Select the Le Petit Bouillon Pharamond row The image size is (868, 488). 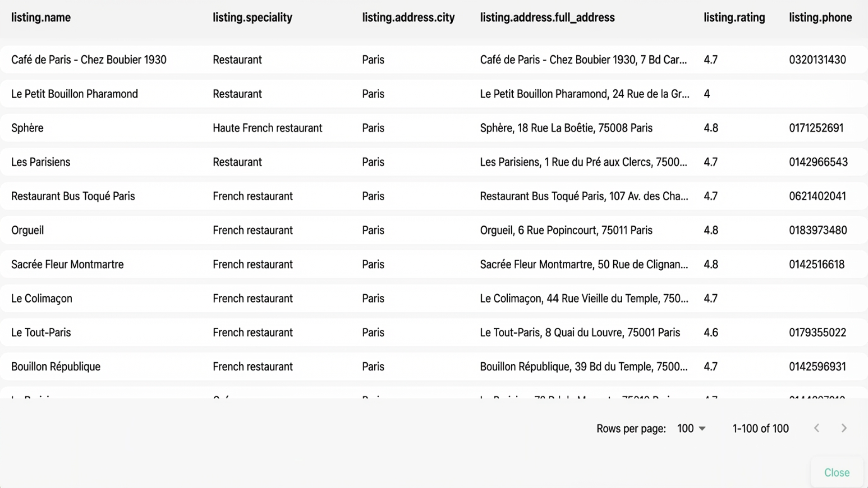coord(74,94)
